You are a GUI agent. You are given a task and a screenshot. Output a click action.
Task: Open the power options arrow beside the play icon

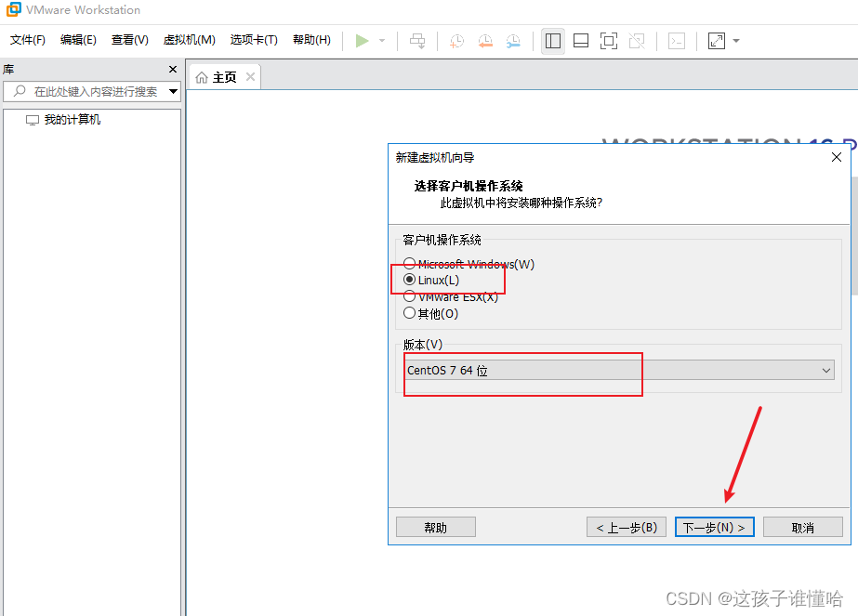(382, 41)
